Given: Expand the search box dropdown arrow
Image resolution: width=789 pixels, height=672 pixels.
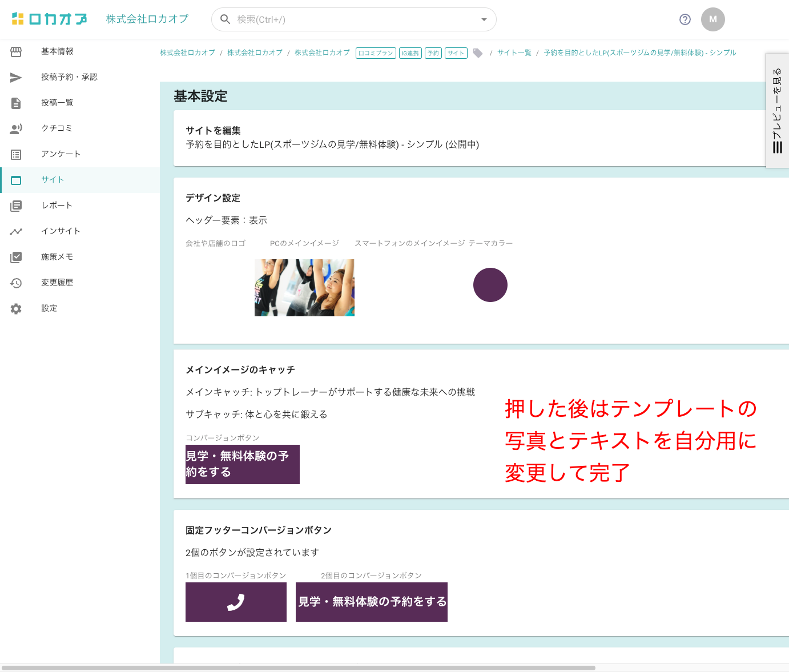Looking at the screenshot, I should point(484,19).
